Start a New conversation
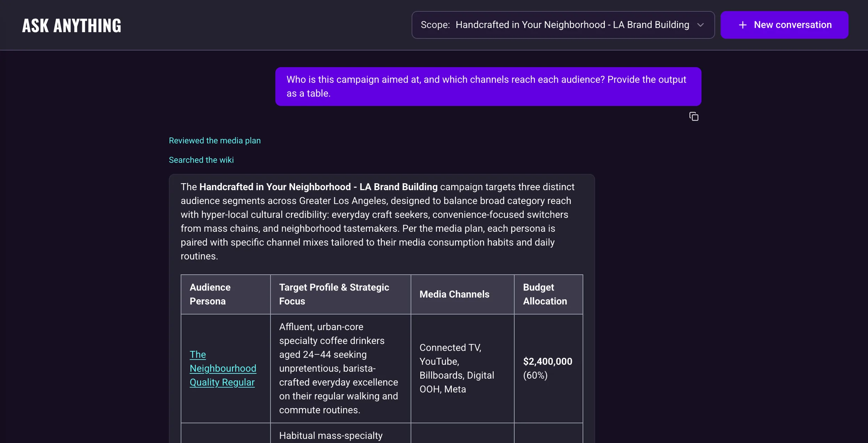Screen dimensions: 868x443 pyautogui.click(x=784, y=25)
